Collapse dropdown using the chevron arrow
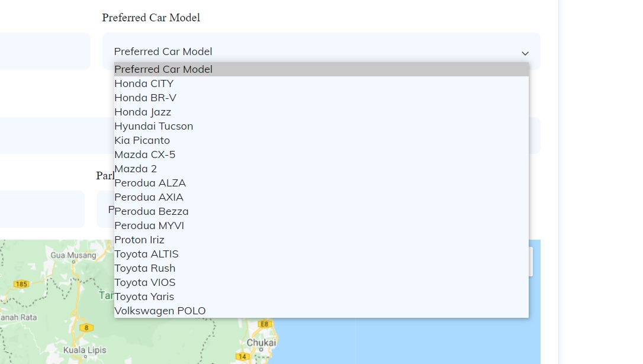The height and width of the screenshot is (364, 643). 525,53
